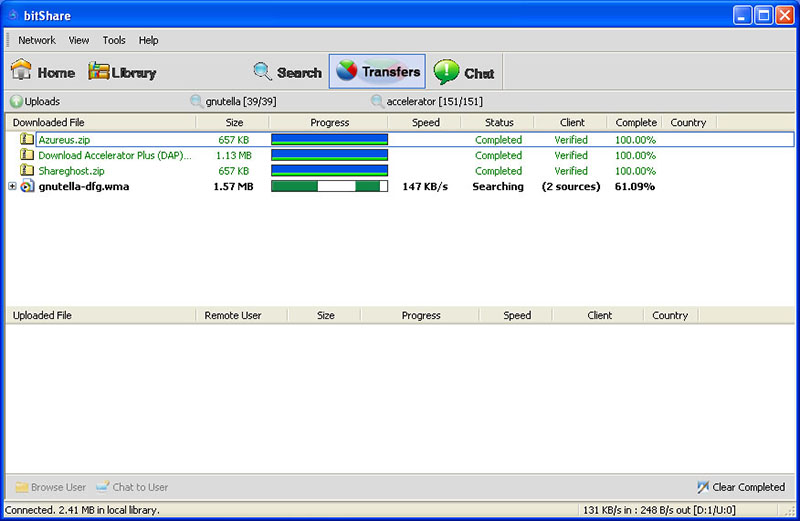800x521 pixels.
Task: Open the Library section
Action: coord(134,73)
